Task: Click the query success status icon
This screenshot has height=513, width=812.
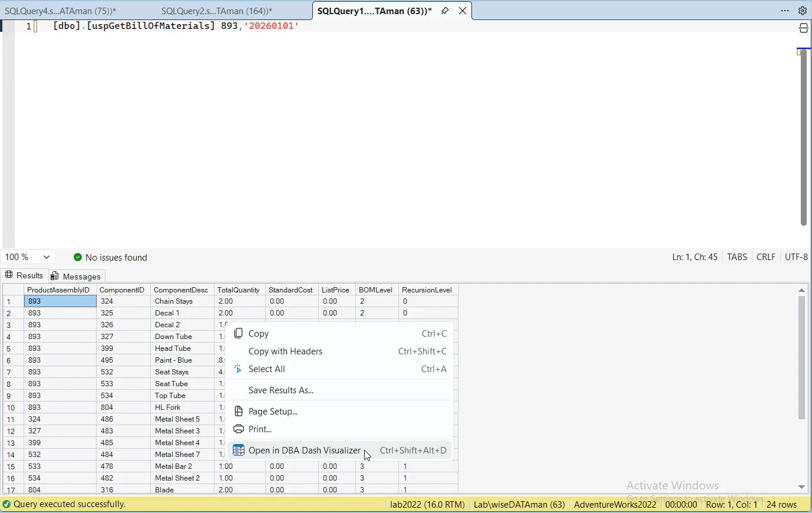Action: pos(6,504)
